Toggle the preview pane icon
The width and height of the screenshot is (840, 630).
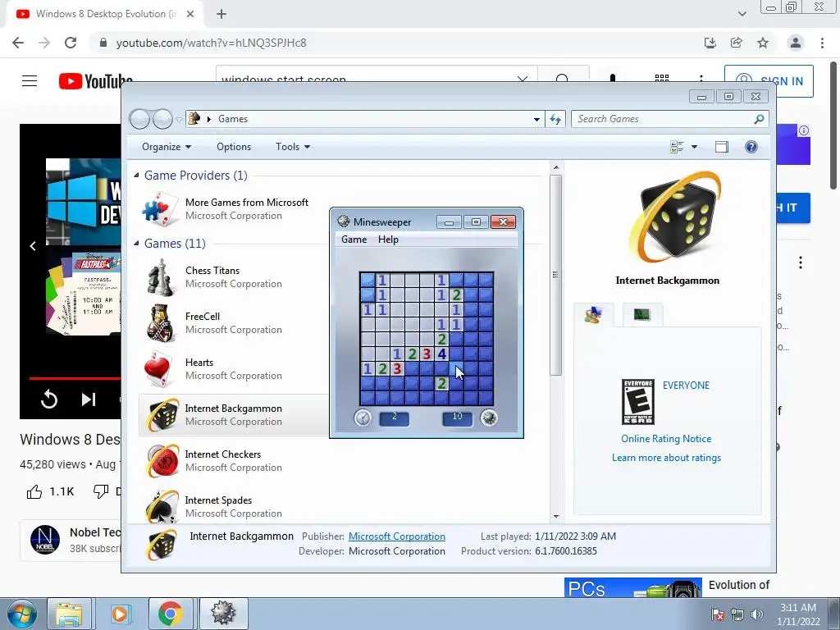click(722, 147)
